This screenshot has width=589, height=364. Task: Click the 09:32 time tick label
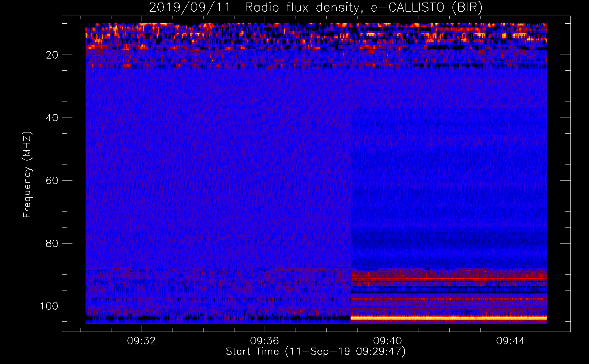[x=141, y=341]
